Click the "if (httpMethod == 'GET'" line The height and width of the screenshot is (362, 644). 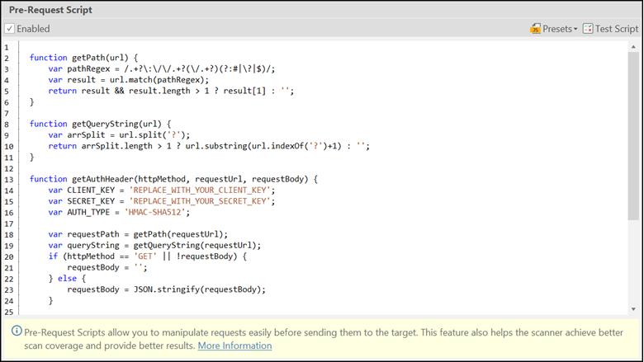point(148,256)
